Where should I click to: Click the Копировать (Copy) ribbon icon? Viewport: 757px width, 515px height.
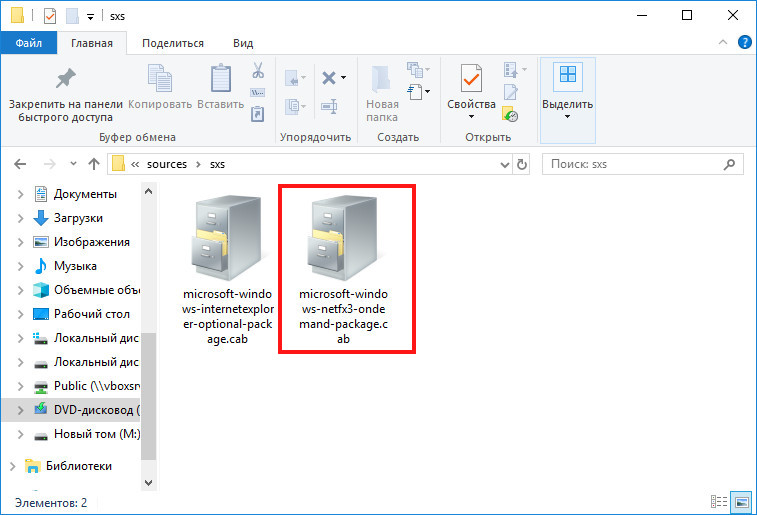coord(160,78)
